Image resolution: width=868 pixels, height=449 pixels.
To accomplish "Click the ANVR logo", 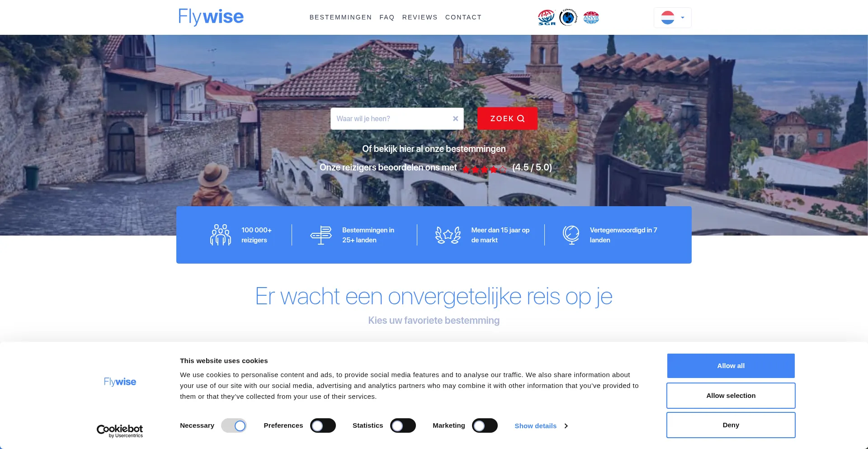I will (x=591, y=18).
